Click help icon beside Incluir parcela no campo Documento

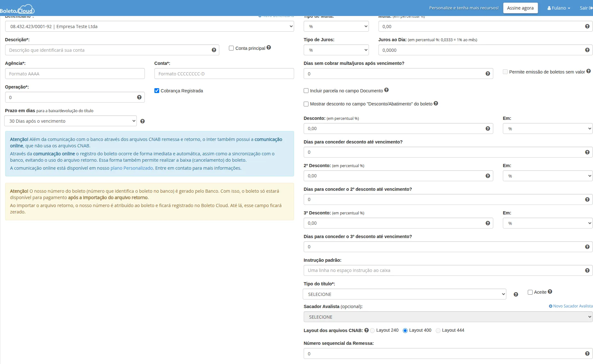(386, 90)
